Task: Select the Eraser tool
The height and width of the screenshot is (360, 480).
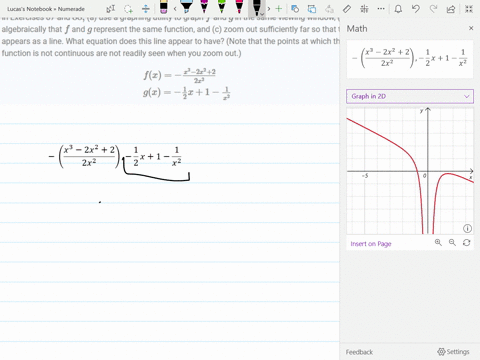Action: point(163,7)
